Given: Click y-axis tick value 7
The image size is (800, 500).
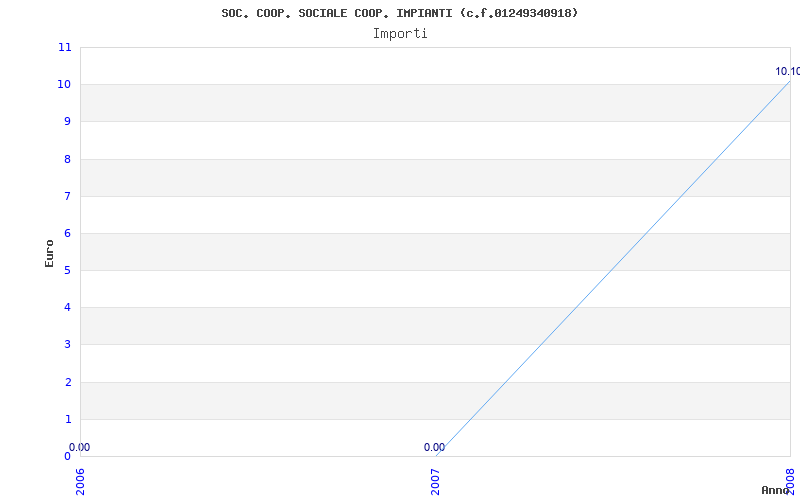Looking at the screenshot, I should 68,196.
